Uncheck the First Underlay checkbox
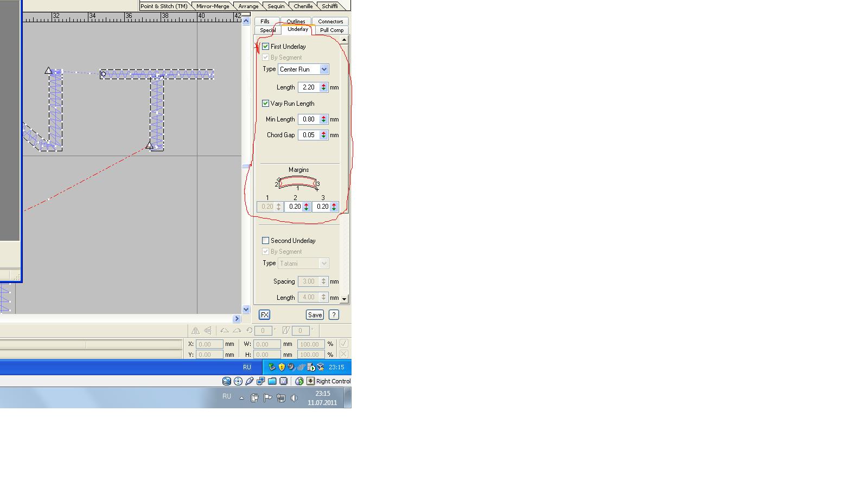This screenshot has height=488, width=868. pyautogui.click(x=266, y=47)
